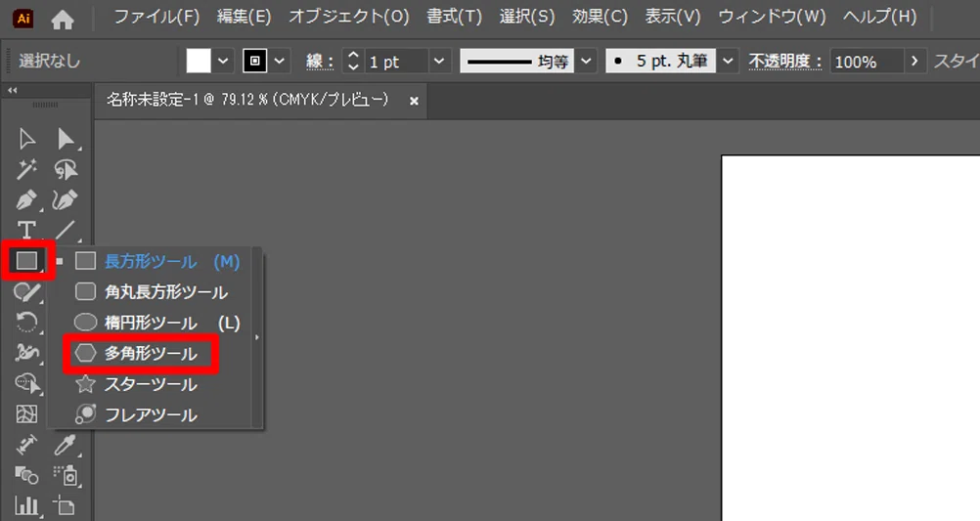This screenshot has height=521, width=980.
Task: Open the stroke color dropdown arrow
Action: 280,62
